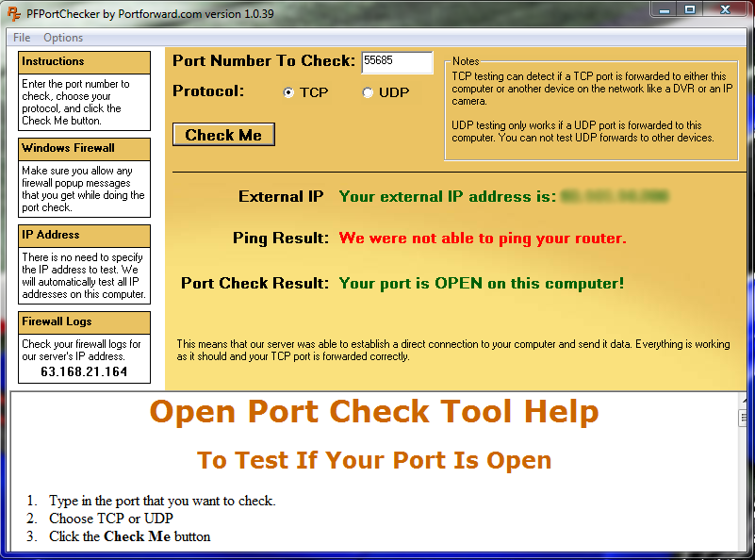Click the help pane scrollbar thumb

tap(743, 418)
